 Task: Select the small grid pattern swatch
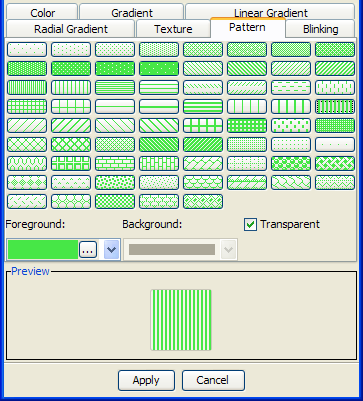click(27, 107)
